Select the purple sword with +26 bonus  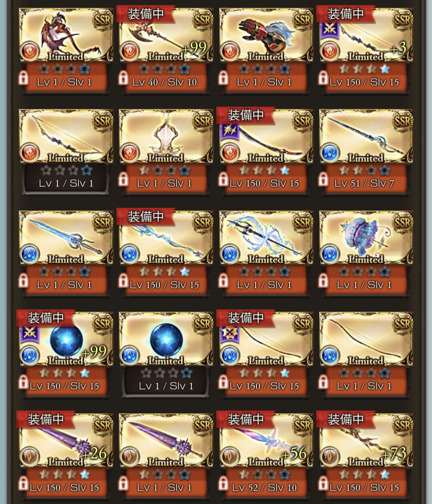click(x=66, y=440)
